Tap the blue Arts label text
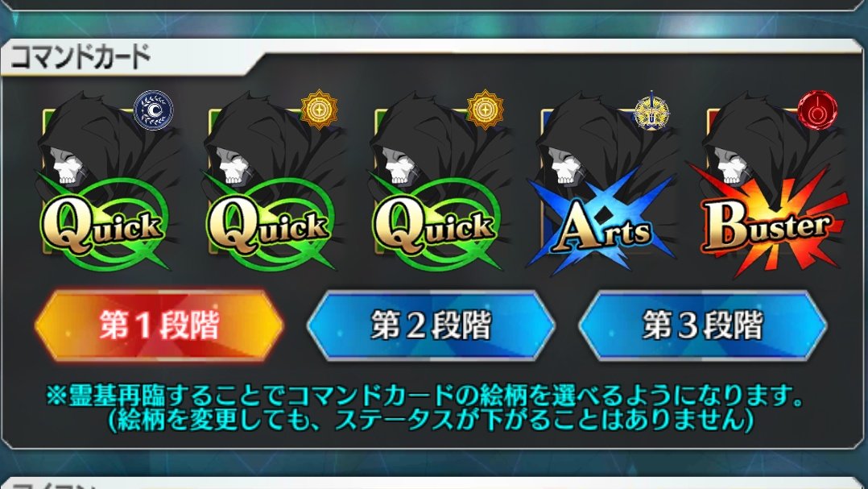868x489 pixels. (x=601, y=229)
